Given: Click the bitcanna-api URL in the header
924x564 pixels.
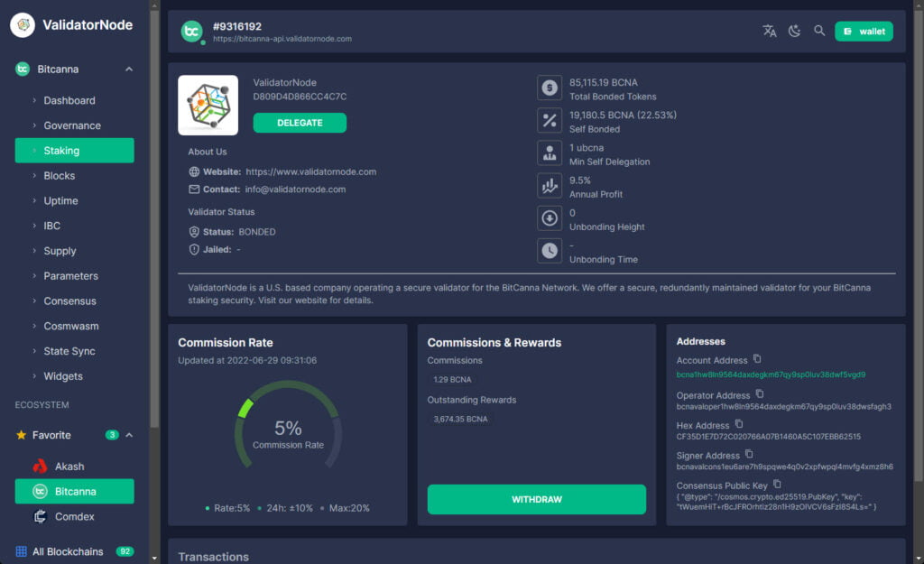Looking at the screenshot, I should pyautogui.click(x=282, y=39).
